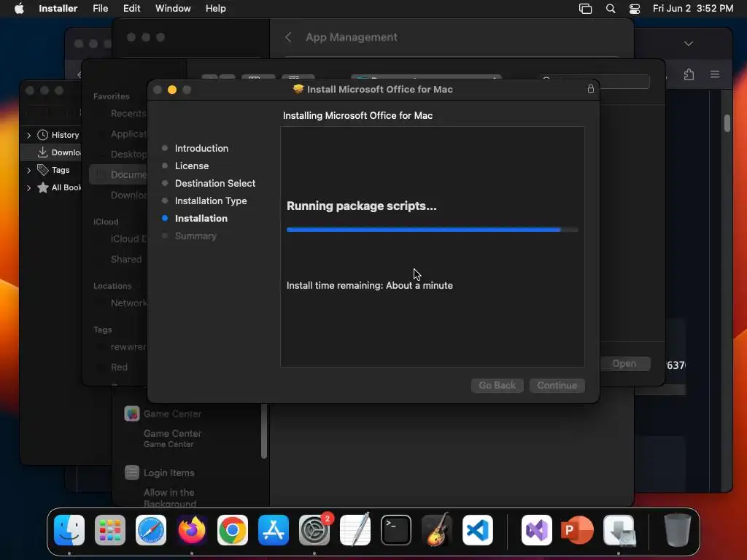Screen dimensions: 747x560
Task: Click the Stage Manager menu bar icon
Action: (x=586, y=9)
